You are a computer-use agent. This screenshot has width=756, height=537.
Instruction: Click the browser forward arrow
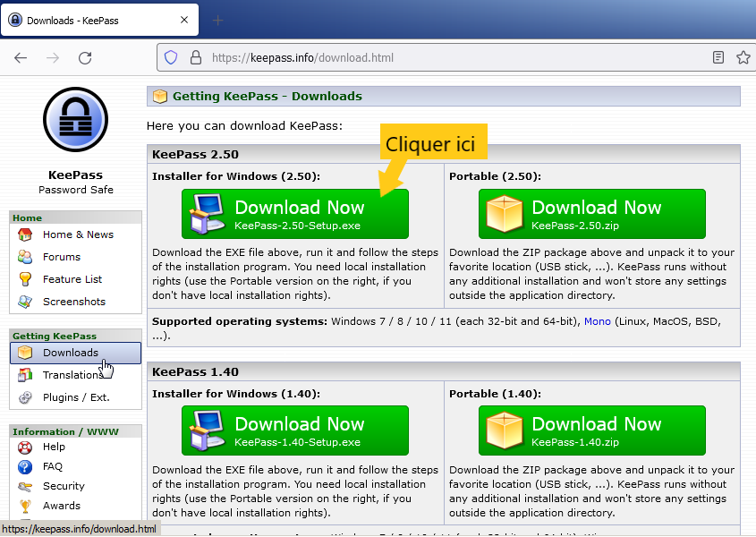pos(53,58)
